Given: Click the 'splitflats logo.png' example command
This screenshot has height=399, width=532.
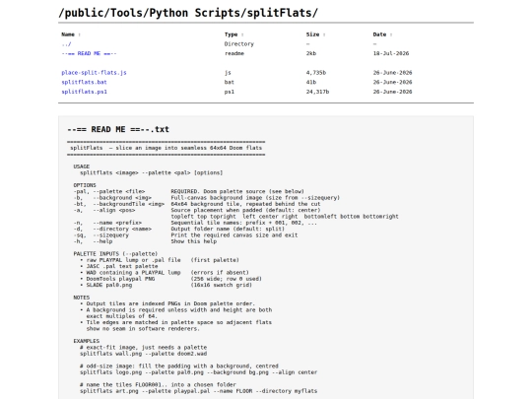Looking at the screenshot, I should click(x=198, y=372).
